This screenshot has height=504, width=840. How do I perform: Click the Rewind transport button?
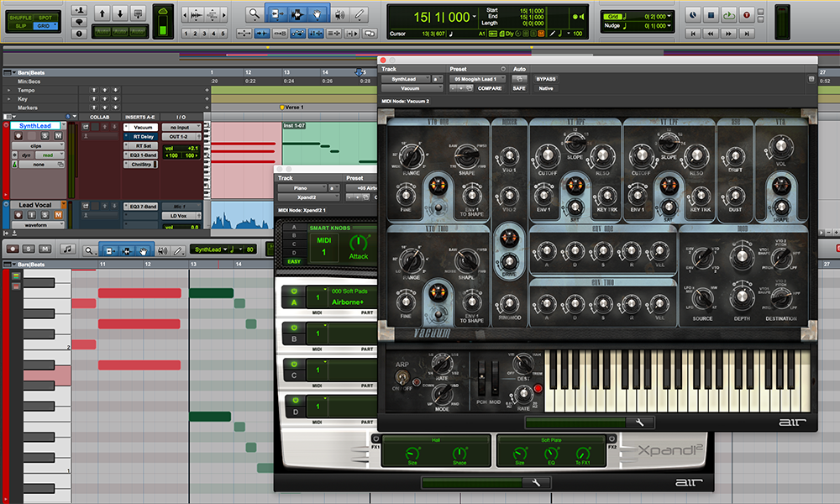711,34
